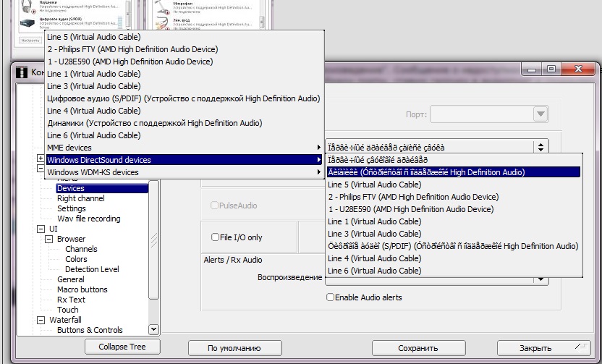The height and width of the screenshot is (364, 602).
Task: Open the Windows WDM-KS devices submenu
Action: coord(181,172)
